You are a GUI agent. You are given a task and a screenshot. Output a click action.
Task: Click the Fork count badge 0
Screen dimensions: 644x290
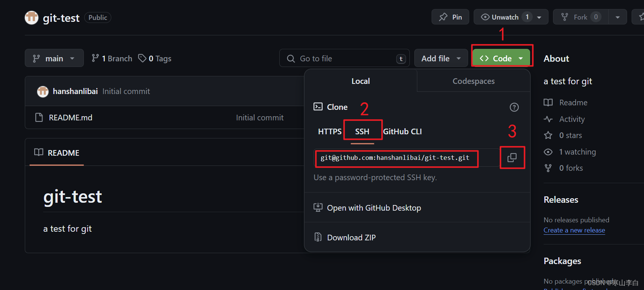tap(596, 17)
